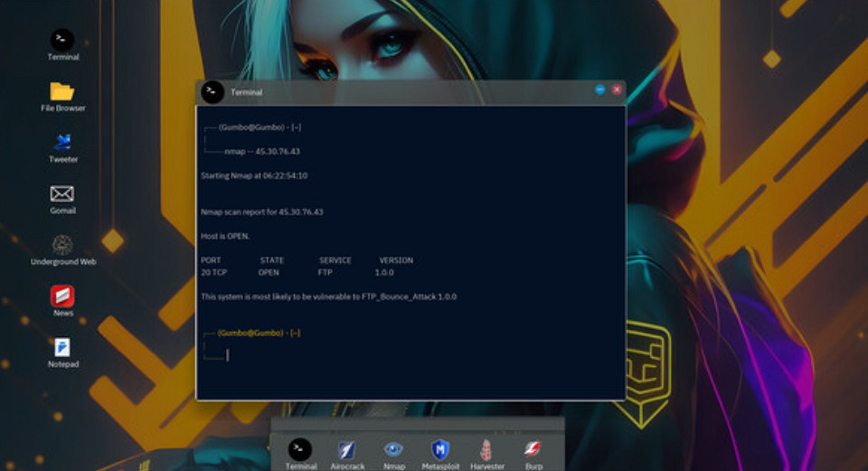Launch Nmap from the dock
Screen dimensions: 868x471
tap(394, 449)
